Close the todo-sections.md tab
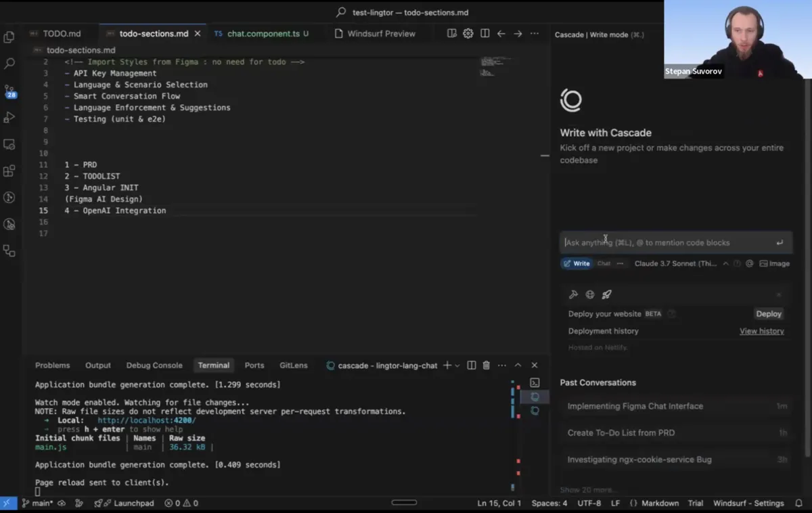Screen dimensions: 812x513 click(x=198, y=33)
